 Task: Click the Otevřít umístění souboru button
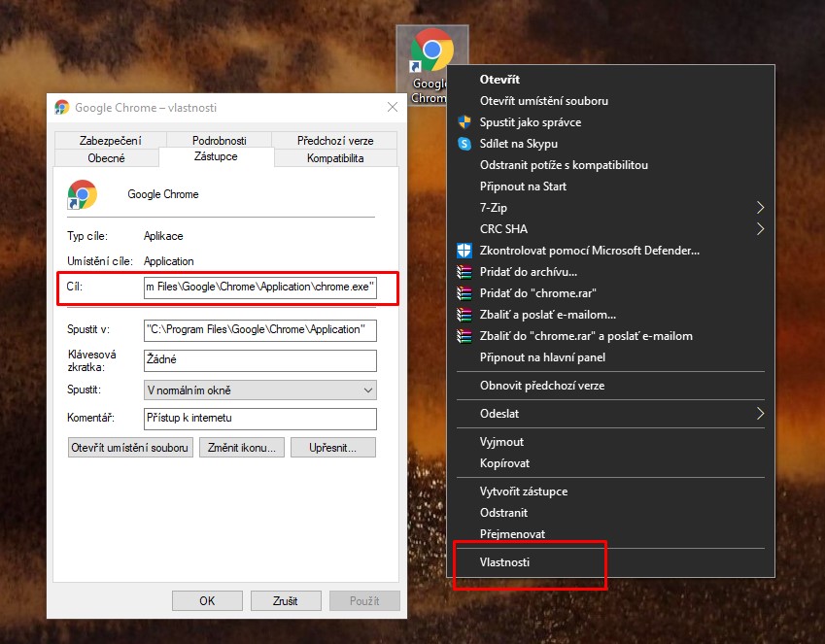129,448
